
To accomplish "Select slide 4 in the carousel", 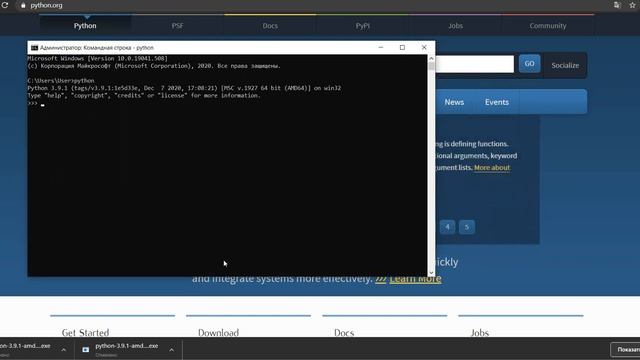I will [447, 227].
